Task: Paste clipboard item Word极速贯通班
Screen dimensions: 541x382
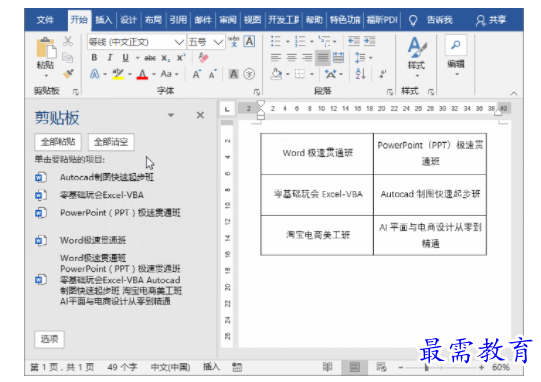Action: tap(93, 240)
